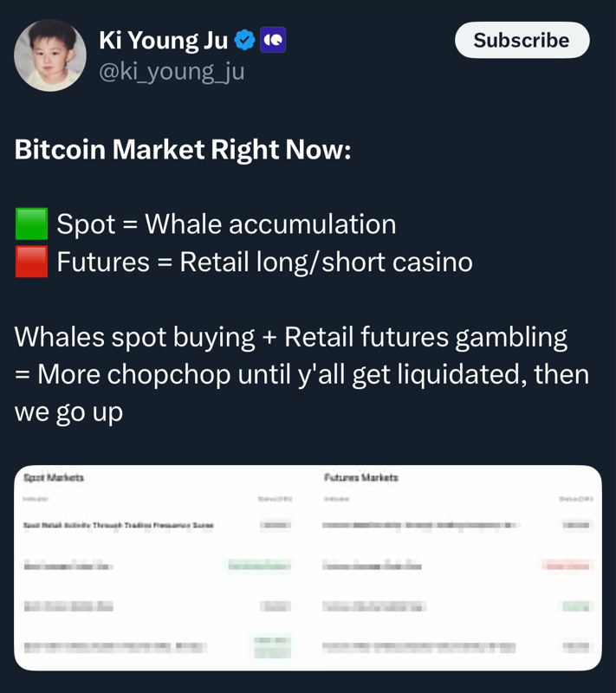Click the Spot Retail Activity row label
The image size is (616, 693).
119,525
